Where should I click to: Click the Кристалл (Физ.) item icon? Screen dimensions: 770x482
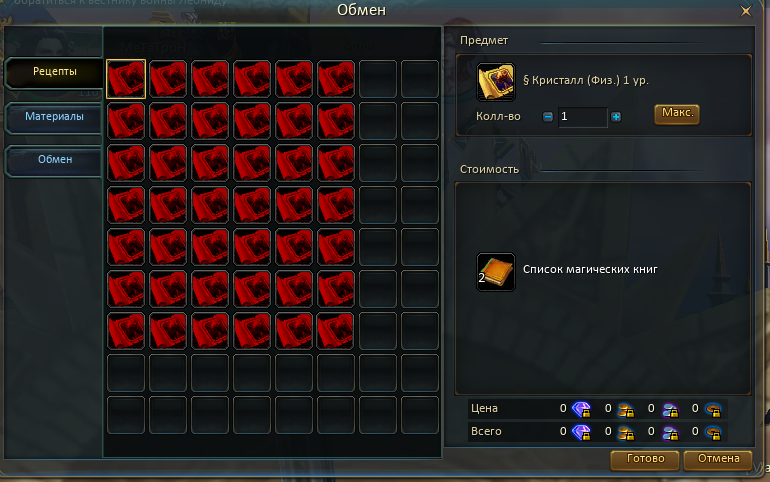495,81
